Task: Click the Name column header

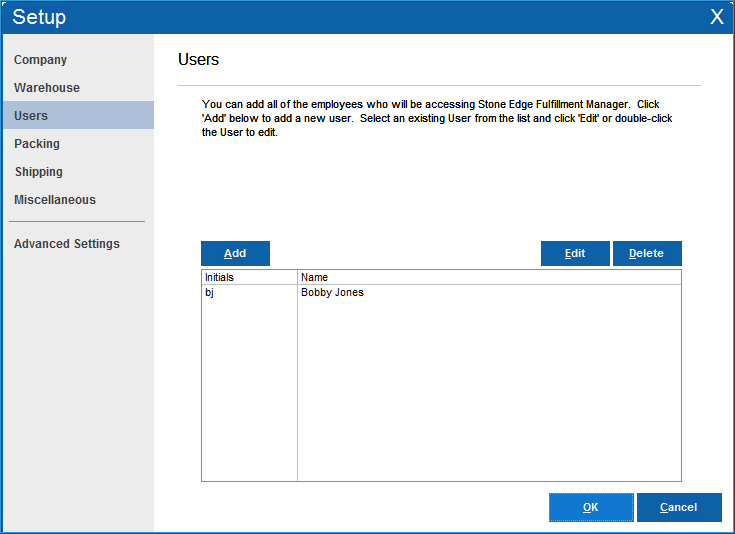Action: (488, 277)
